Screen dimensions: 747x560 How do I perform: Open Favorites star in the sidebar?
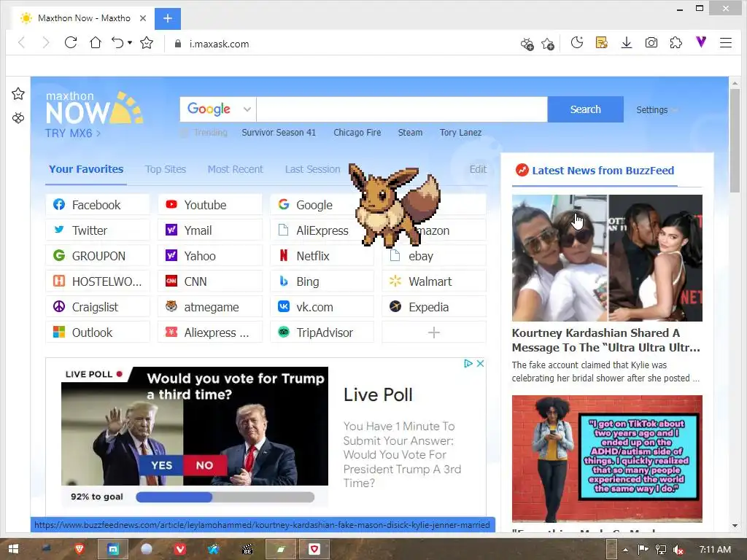point(18,94)
